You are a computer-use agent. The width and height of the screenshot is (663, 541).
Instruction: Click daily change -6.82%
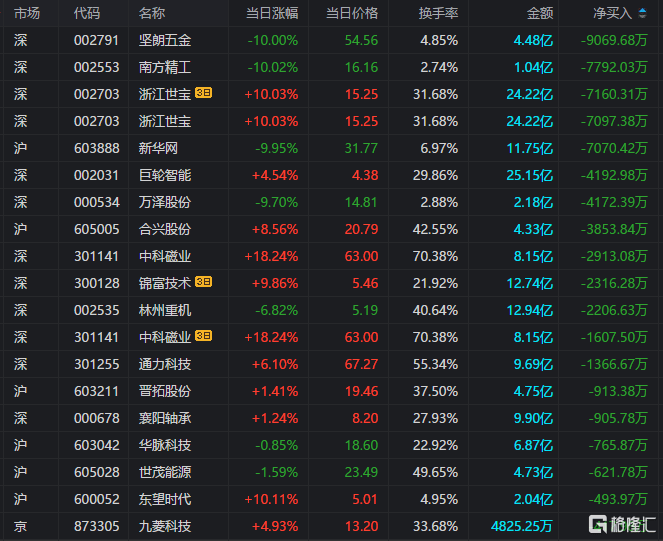tap(277, 310)
